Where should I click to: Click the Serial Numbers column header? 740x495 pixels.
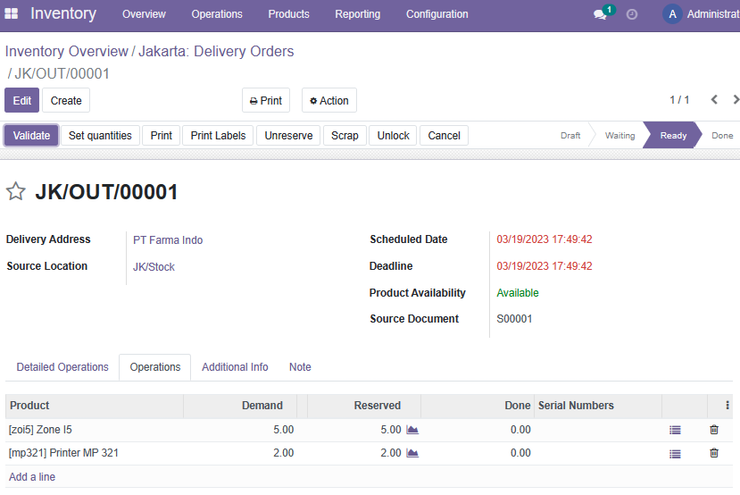(x=597, y=405)
